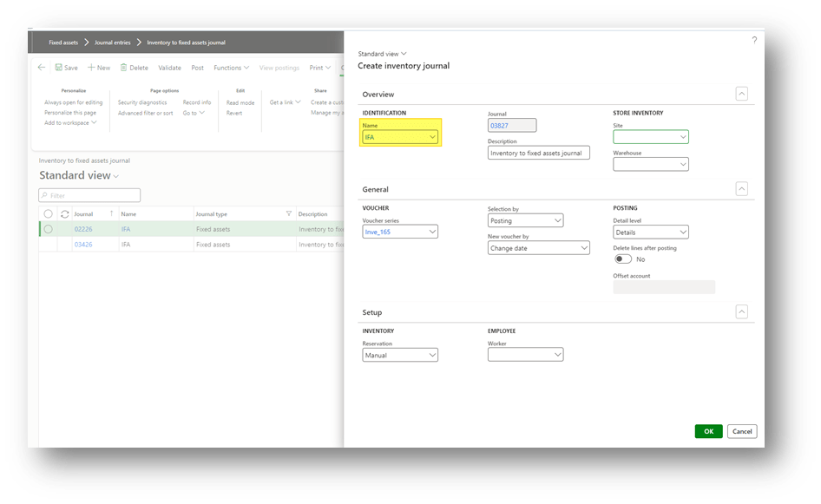Click the green OK button
This screenshot has height=504, width=821.
(x=708, y=431)
